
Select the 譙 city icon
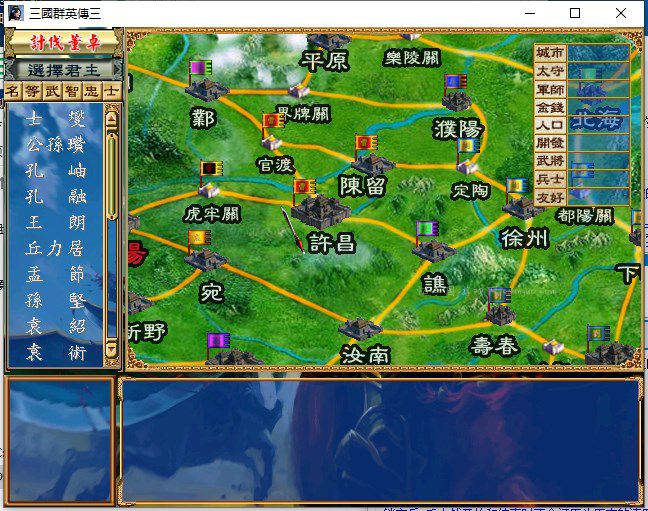pos(434,251)
